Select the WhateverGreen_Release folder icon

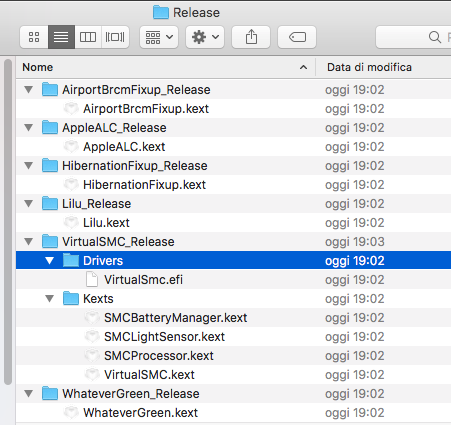(50, 393)
